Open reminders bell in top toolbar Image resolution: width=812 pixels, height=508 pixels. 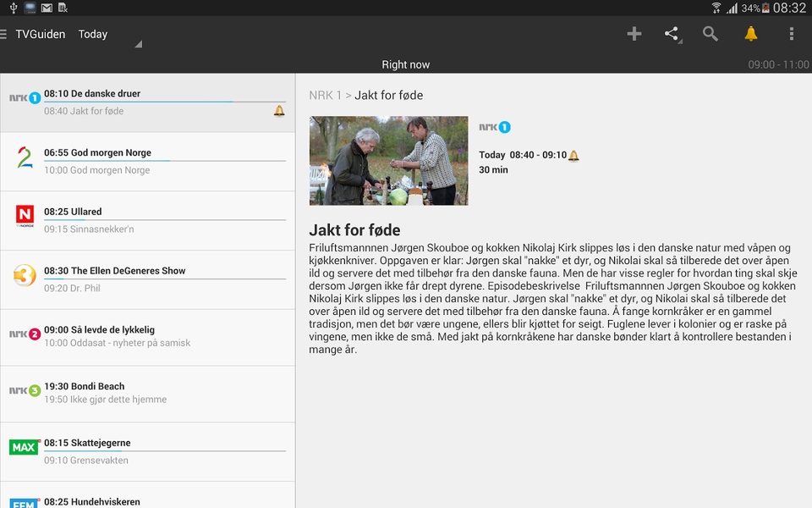coord(750,34)
